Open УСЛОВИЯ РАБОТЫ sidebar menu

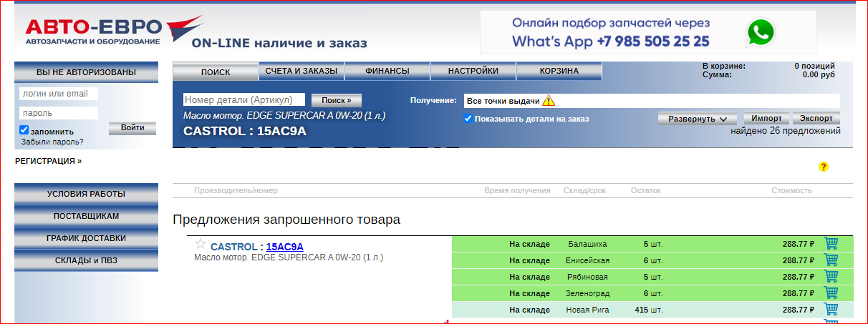click(x=86, y=194)
